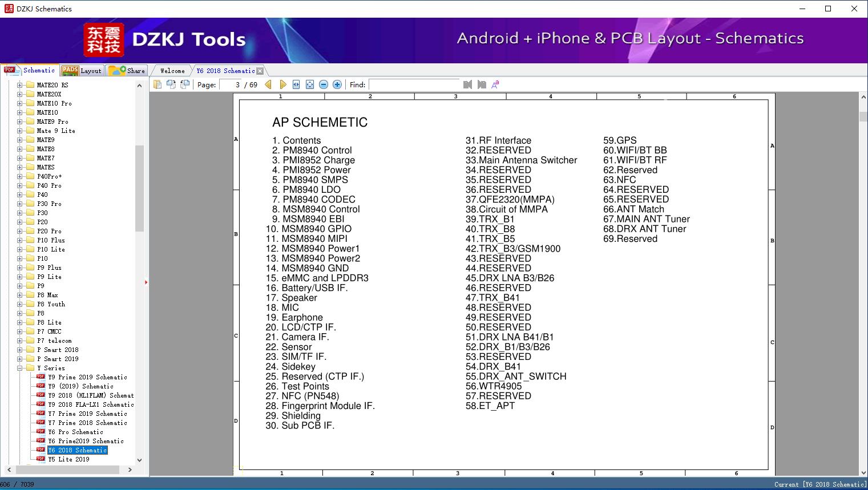This screenshot has width=868, height=490.
Task: Expand the Mate 9 Lite folder node
Action: point(20,131)
